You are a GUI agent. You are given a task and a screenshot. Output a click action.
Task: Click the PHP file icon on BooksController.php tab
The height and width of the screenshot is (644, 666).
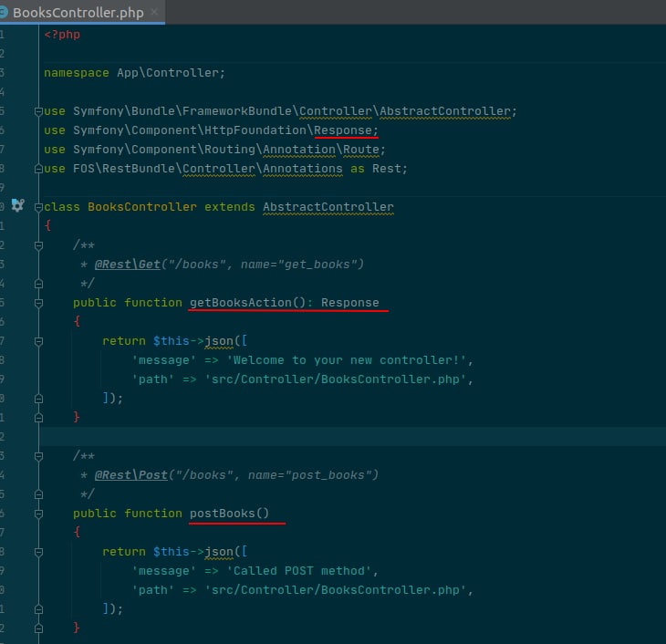[x=4, y=13]
